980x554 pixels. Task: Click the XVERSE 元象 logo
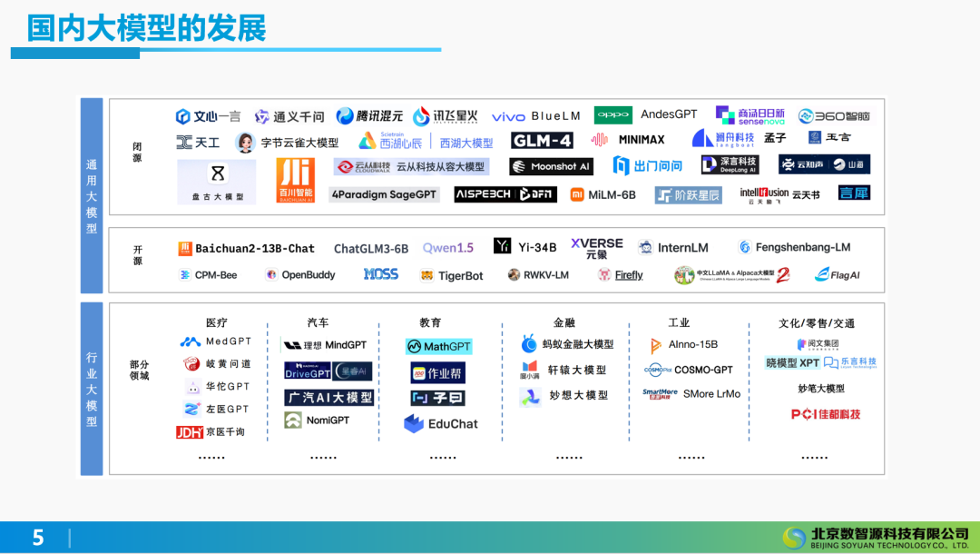pos(597,248)
